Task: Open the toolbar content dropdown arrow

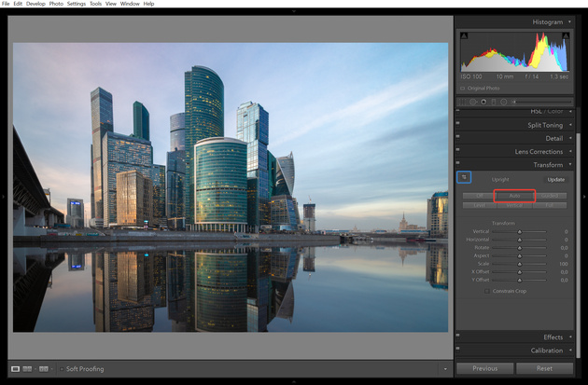Action: point(445,369)
